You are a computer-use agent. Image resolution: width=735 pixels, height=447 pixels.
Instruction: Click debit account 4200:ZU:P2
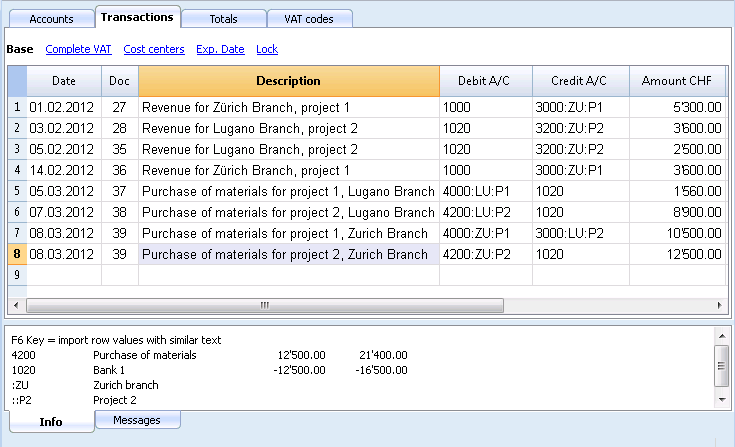pyautogui.click(x=486, y=254)
